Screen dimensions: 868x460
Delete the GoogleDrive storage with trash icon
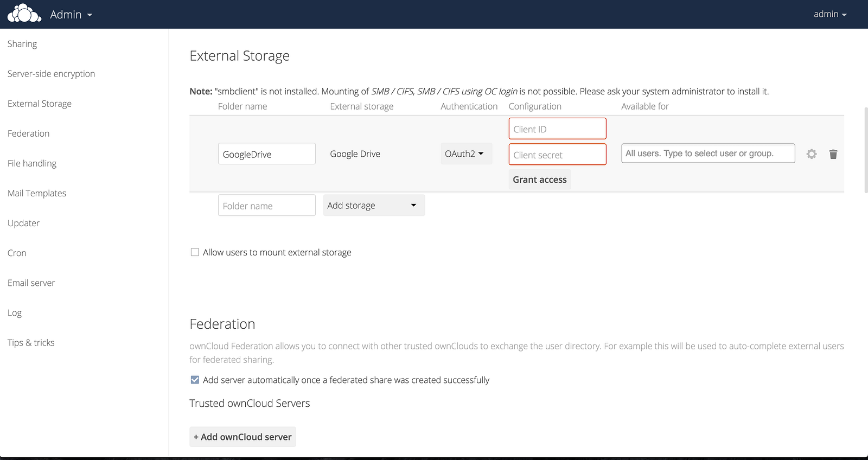(x=833, y=154)
